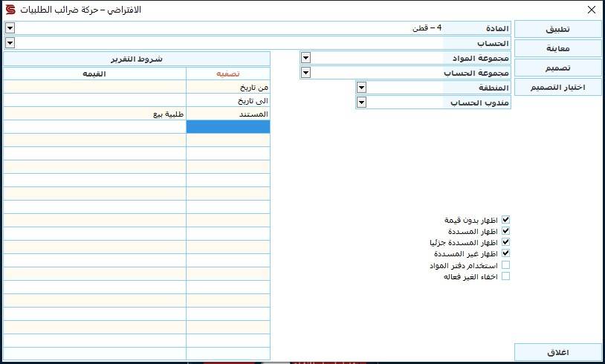Select the من تاريخ filter row
This screenshot has height=364, width=605.
click(x=228, y=87)
